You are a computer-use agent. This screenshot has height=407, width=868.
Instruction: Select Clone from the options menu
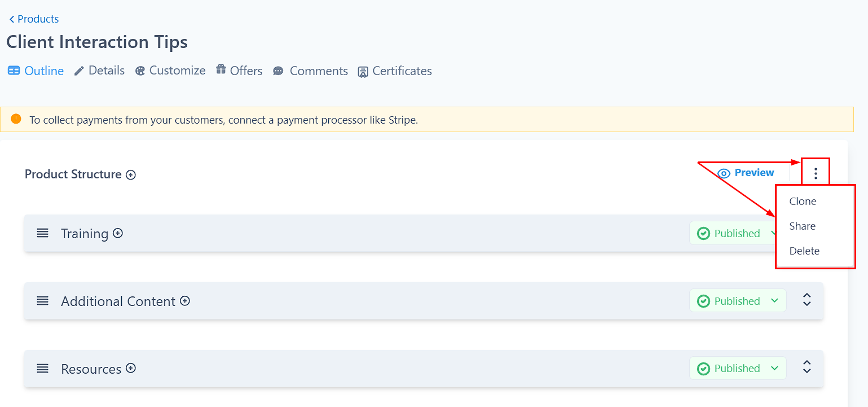pos(803,202)
